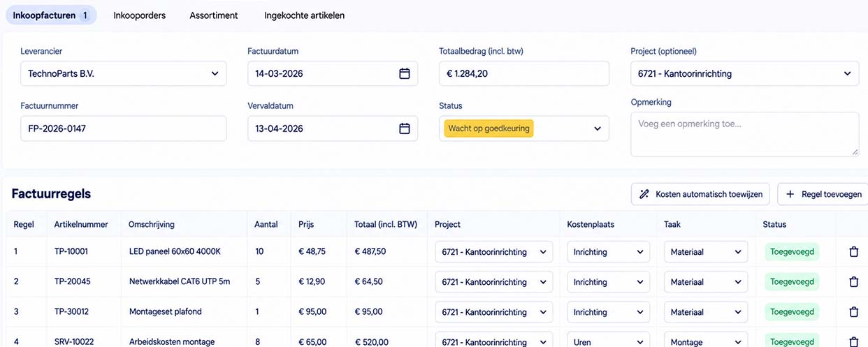Click Kosten automatisch toewijzen button
868x347 pixels.
(701, 194)
